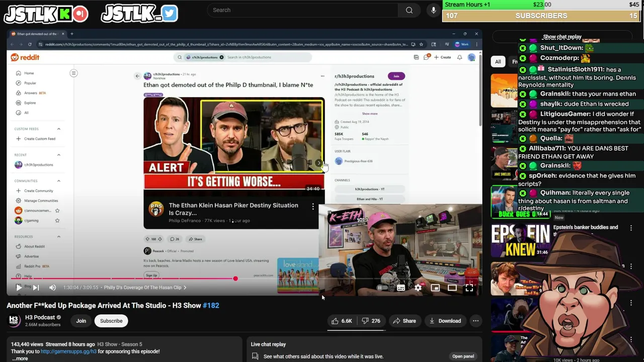Next image arrow on Reddit post thumbnail

click(318, 163)
